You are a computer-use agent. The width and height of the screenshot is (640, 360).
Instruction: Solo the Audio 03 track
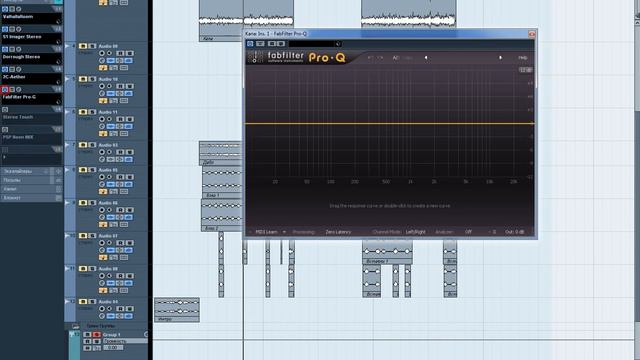point(92,145)
